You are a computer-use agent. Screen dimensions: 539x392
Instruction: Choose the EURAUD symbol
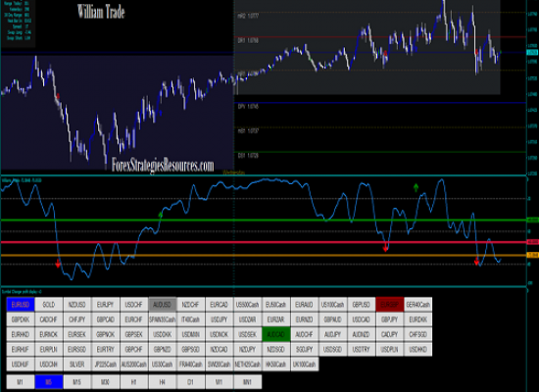(x=305, y=305)
